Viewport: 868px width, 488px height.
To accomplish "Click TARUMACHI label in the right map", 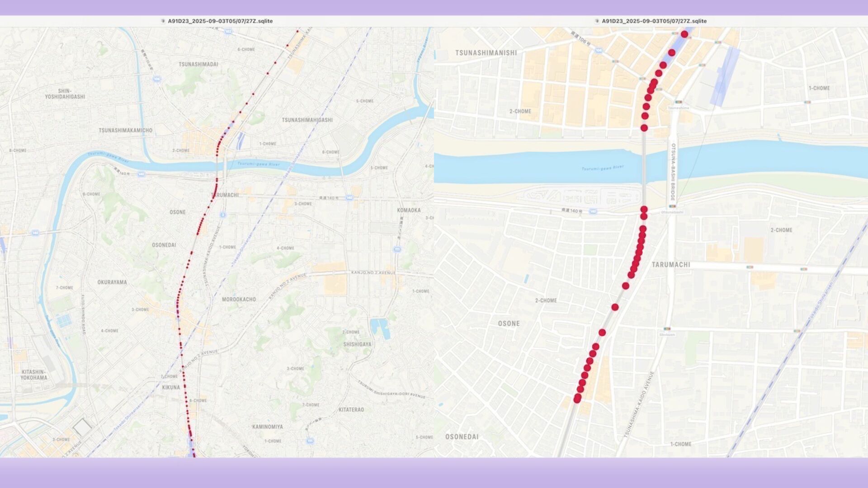I will pyautogui.click(x=671, y=265).
